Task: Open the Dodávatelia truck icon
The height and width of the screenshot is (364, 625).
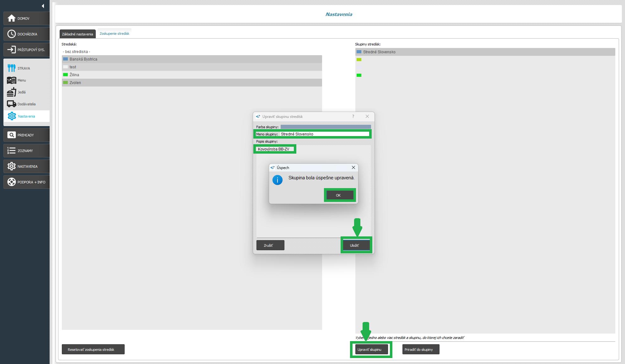Action: tap(12, 104)
